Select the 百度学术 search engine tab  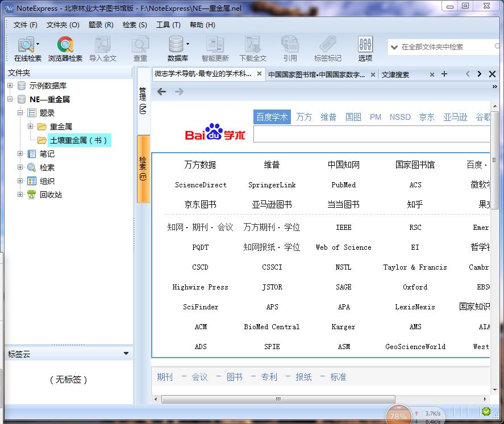click(272, 117)
